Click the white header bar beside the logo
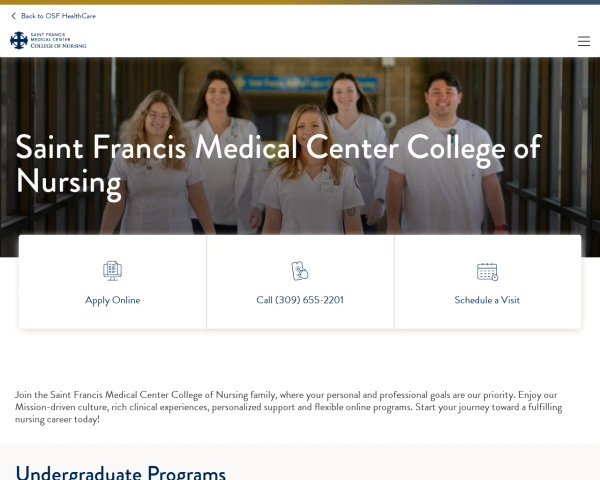 (x=330, y=41)
